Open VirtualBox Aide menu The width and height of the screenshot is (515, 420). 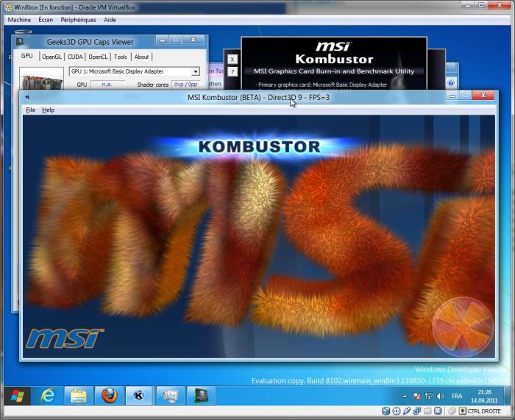tap(110, 20)
